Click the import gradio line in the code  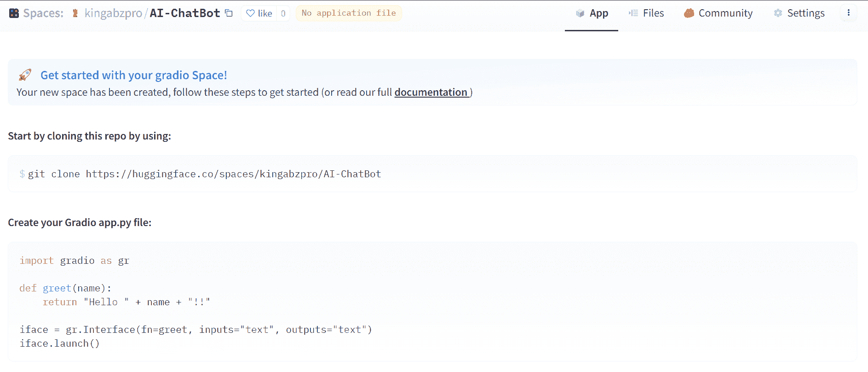click(75, 261)
